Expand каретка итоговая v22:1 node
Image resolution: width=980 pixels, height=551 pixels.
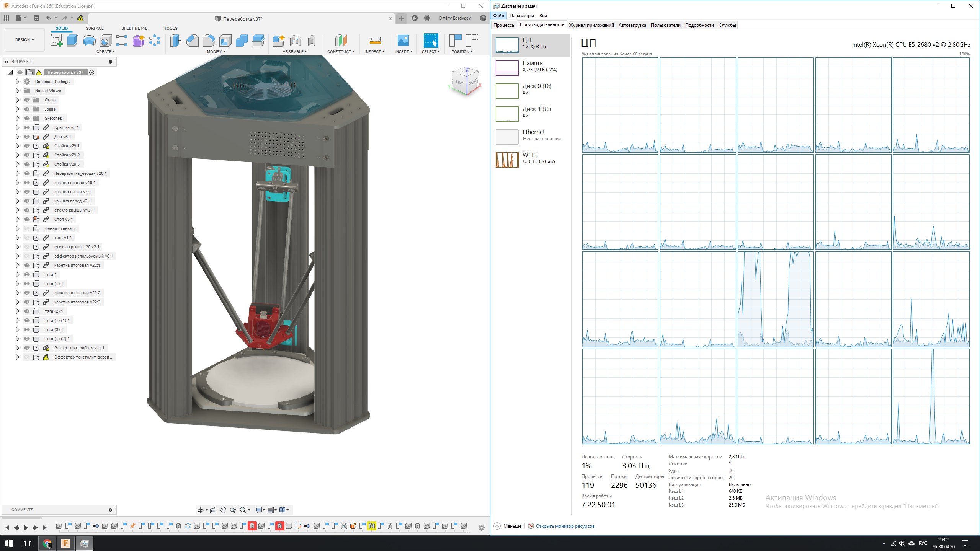click(x=17, y=265)
